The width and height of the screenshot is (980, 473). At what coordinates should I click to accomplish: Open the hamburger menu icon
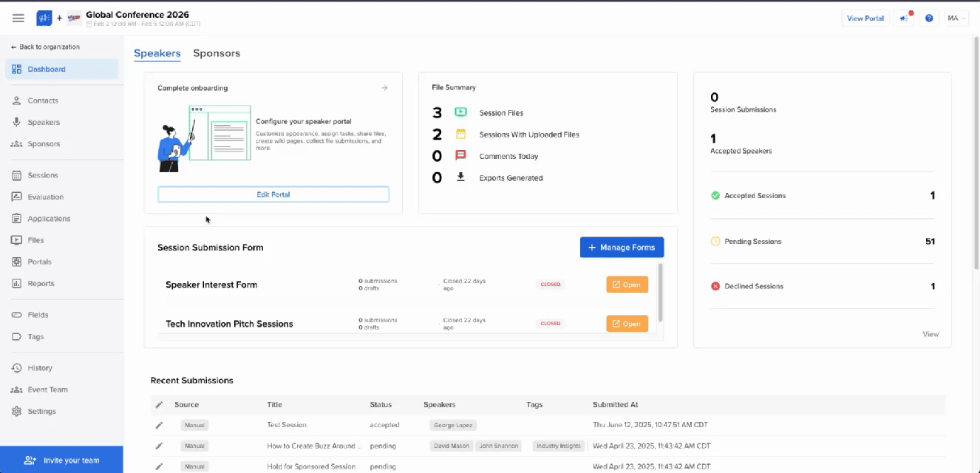tap(18, 18)
